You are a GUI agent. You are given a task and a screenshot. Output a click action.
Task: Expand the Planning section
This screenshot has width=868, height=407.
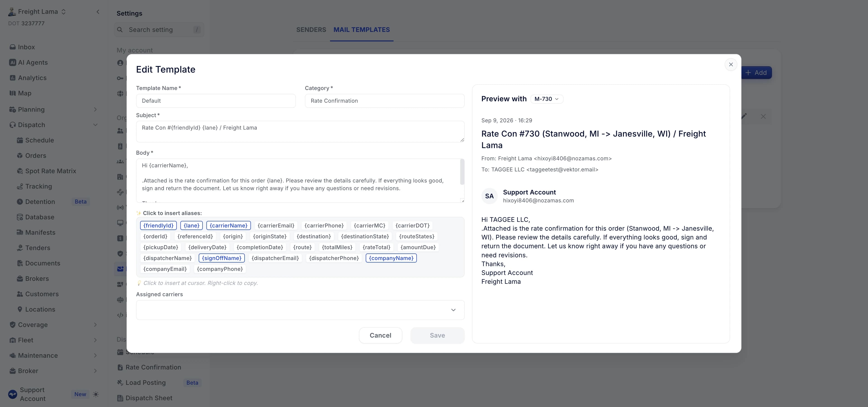click(95, 109)
